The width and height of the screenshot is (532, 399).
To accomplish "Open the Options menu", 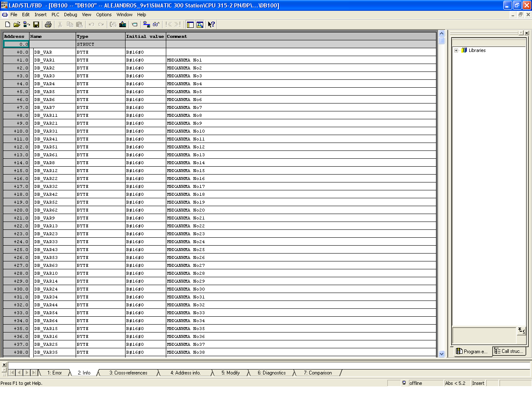I will coord(104,15).
